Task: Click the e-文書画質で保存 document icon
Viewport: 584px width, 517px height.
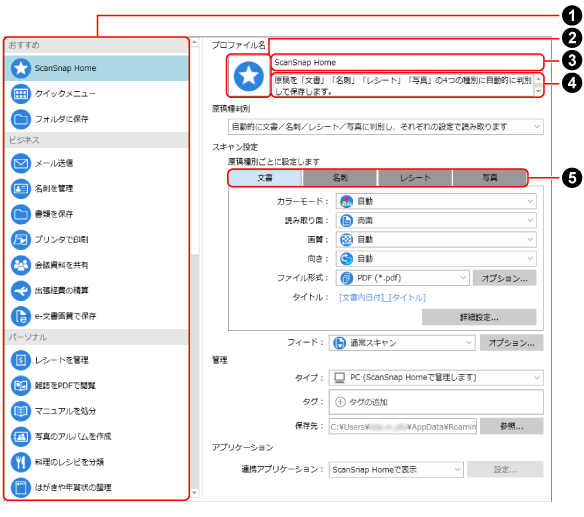Action: pos(20,316)
